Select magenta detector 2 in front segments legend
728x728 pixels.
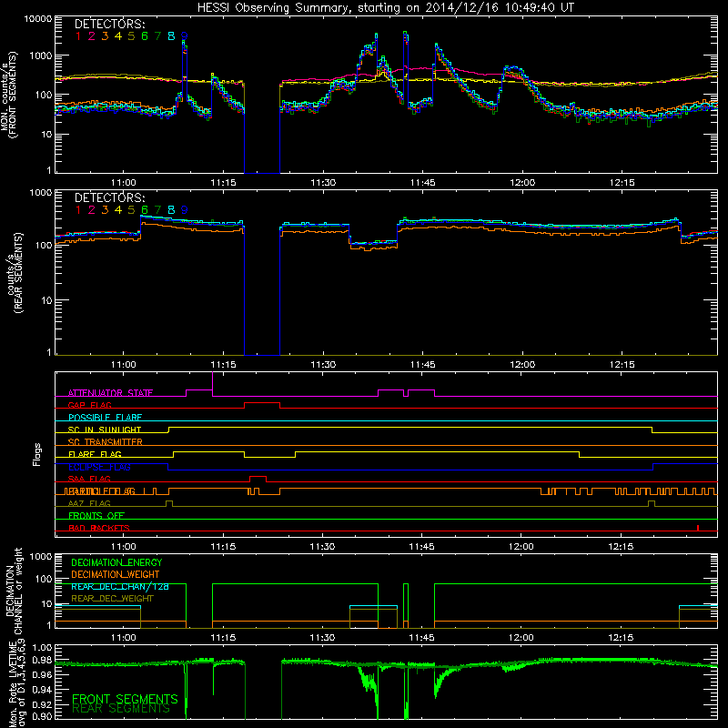[x=92, y=36]
